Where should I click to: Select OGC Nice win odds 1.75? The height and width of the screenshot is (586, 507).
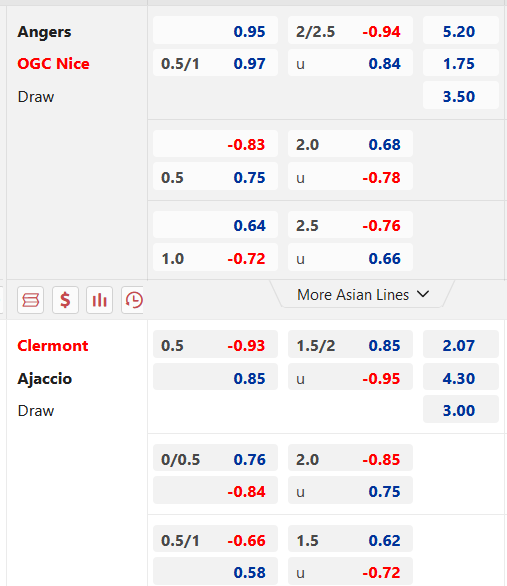coord(461,64)
